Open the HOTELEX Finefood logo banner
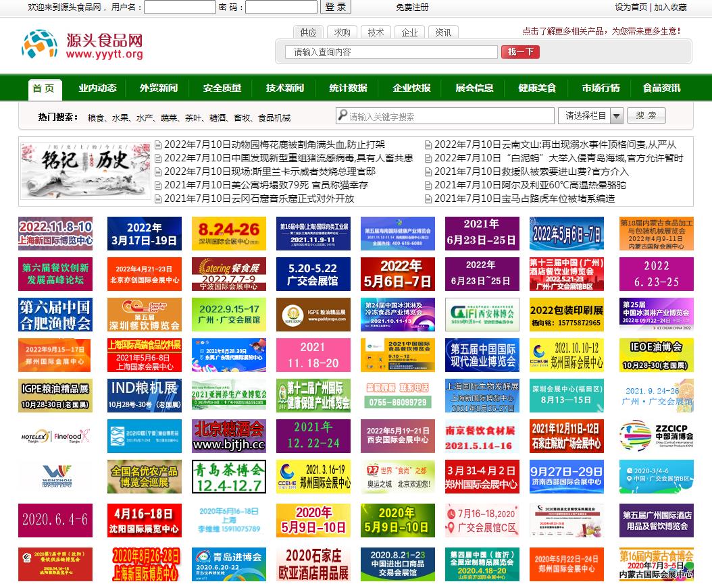 coord(55,436)
